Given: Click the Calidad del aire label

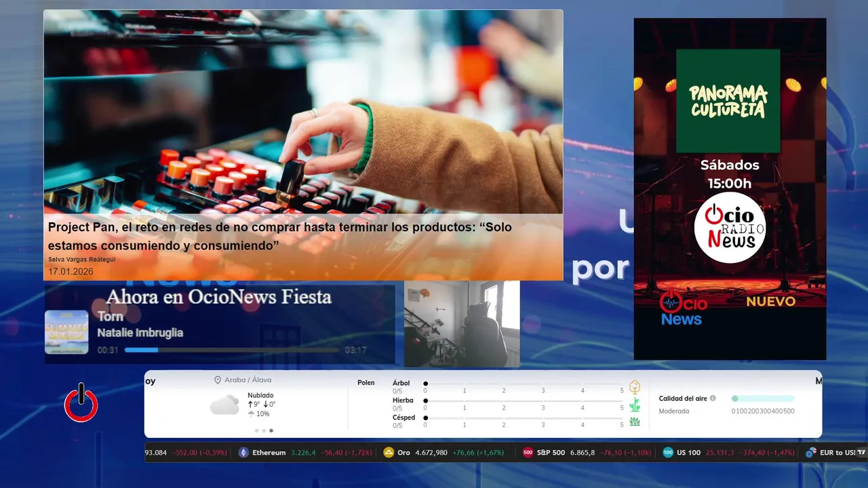Looking at the screenshot, I should pos(683,399).
